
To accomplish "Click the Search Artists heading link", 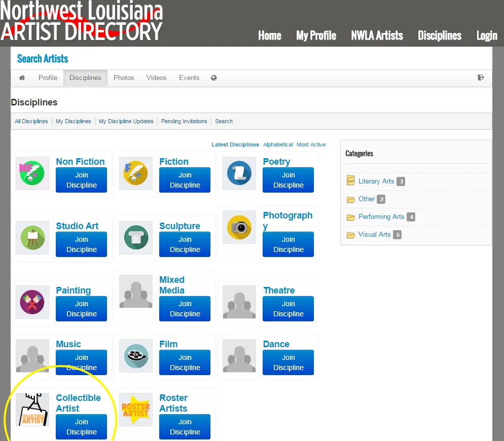I will tap(43, 59).
